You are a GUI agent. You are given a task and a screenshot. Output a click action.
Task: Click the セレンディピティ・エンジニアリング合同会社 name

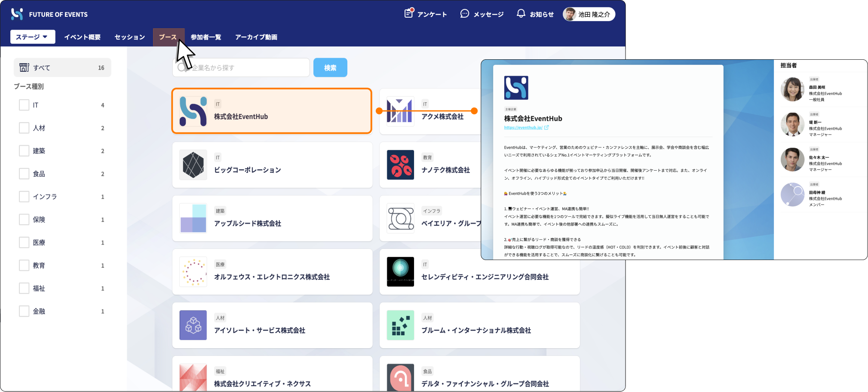(x=485, y=277)
